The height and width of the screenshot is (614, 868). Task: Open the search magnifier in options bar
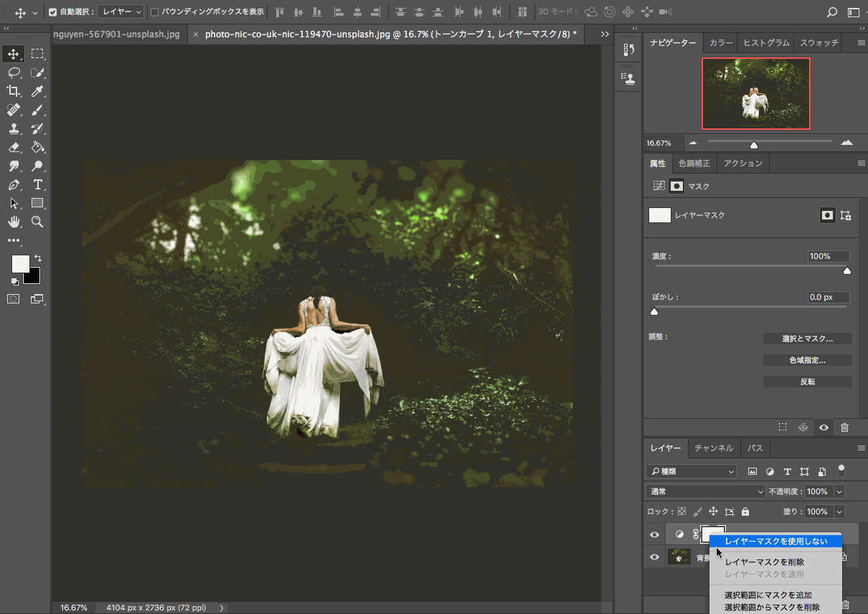pos(832,12)
